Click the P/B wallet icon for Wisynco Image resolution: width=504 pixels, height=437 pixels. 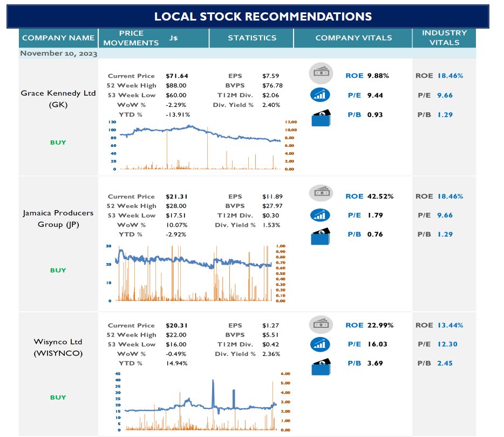pyautogui.click(x=321, y=367)
